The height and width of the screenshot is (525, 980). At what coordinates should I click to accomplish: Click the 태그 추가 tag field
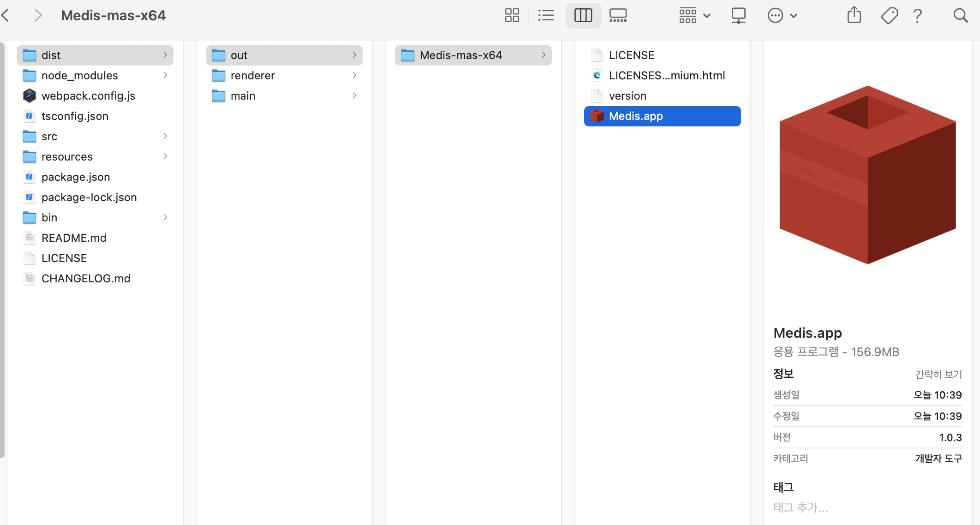click(801, 507)
